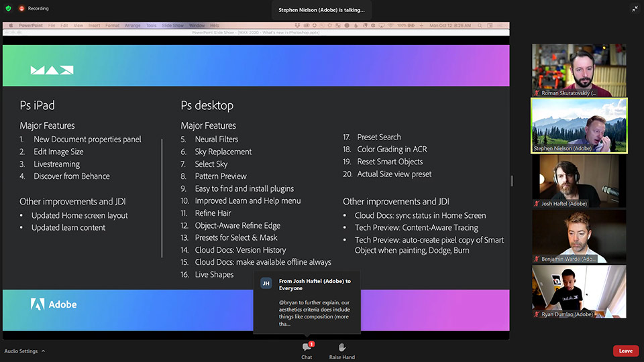Open the Chat panel icon
This screenshot has height=362, width=644.
tap(307, 347)
